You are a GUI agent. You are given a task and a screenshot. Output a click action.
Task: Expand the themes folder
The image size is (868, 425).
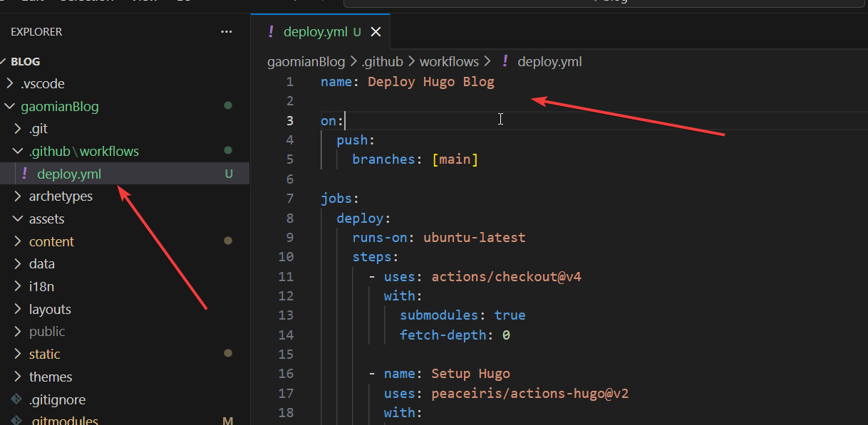(x=18, y=377)
